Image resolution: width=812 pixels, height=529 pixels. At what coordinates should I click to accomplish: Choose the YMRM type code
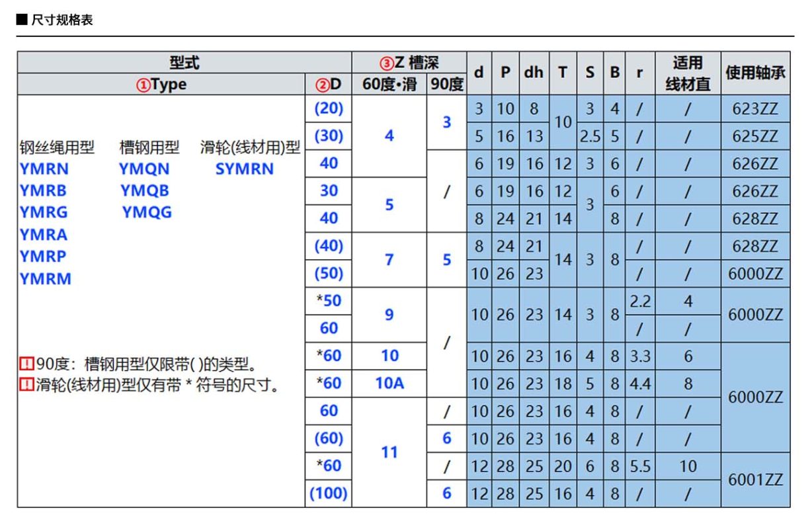45,279
